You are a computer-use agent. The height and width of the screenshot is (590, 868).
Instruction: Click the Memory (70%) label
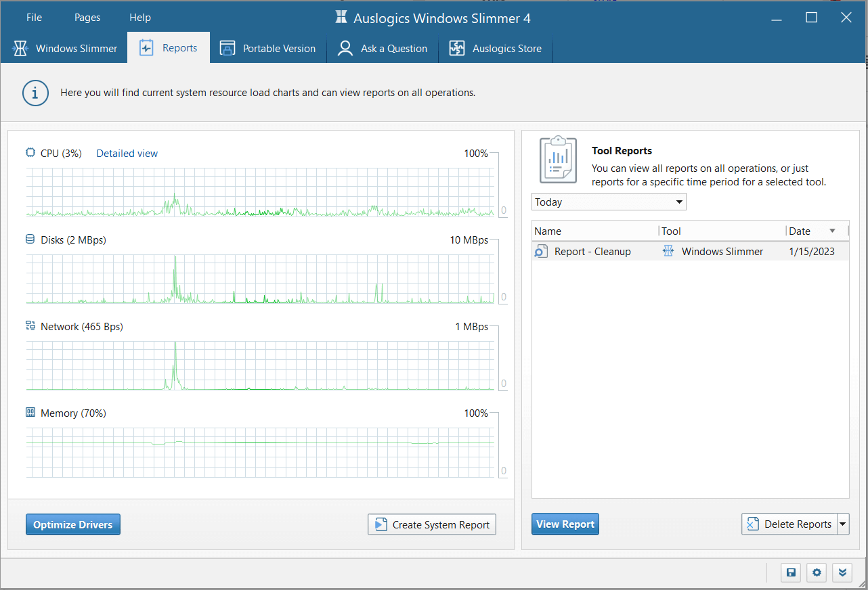[x=73, y=413]
